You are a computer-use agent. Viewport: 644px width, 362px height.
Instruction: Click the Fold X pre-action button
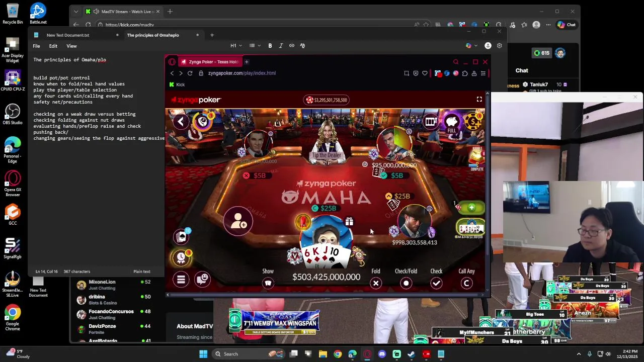(376, 283)
